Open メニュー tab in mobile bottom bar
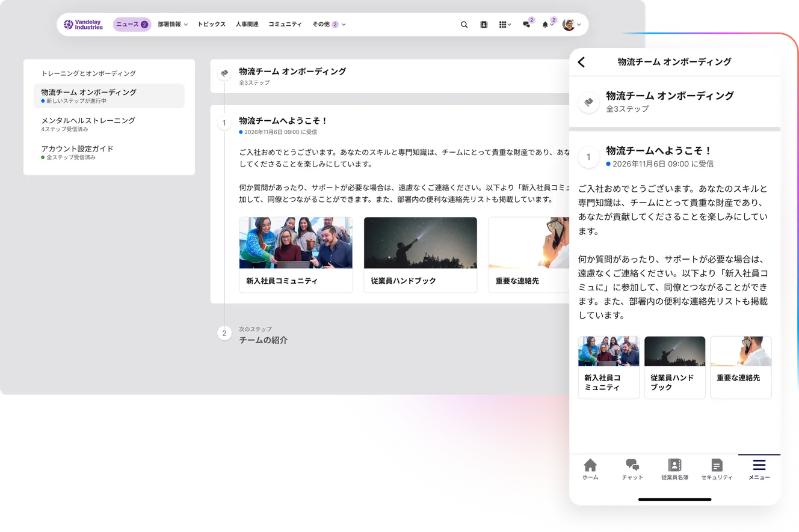The image size is (799, 532). (x=759, y=469)
